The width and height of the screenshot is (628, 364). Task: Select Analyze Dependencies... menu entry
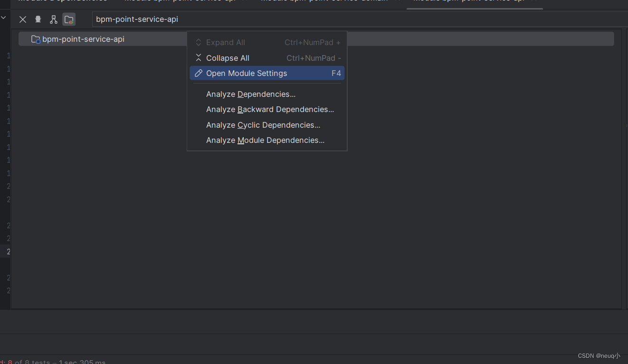pos(267,94)
